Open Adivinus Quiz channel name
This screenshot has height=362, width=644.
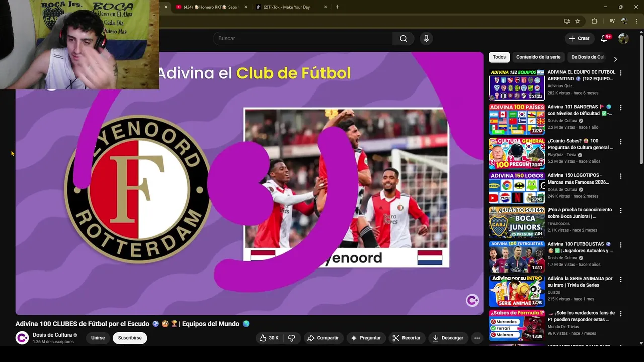[560, 86]
